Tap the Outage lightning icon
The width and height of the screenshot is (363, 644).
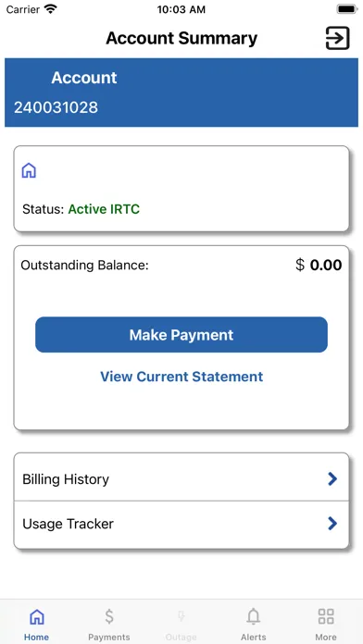point(181,616)
